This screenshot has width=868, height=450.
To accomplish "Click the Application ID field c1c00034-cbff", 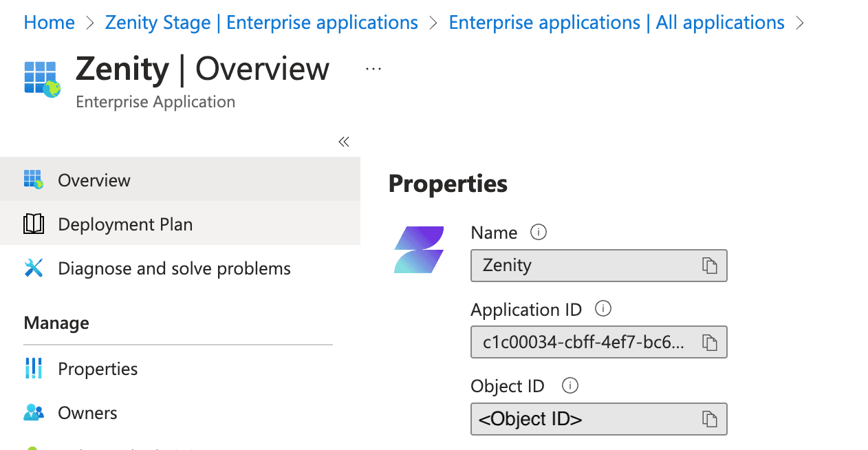I will 598,342.
